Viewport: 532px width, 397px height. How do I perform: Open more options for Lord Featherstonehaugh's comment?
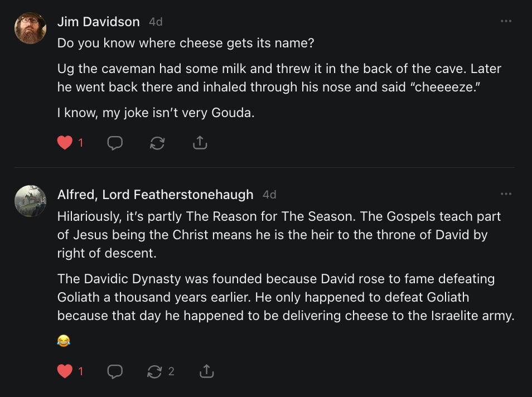506,194
